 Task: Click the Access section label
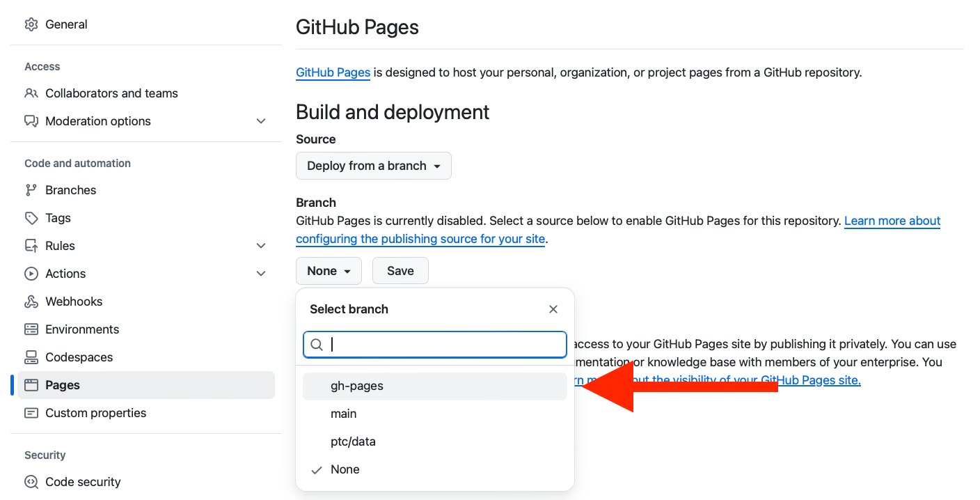click(42, 67)
